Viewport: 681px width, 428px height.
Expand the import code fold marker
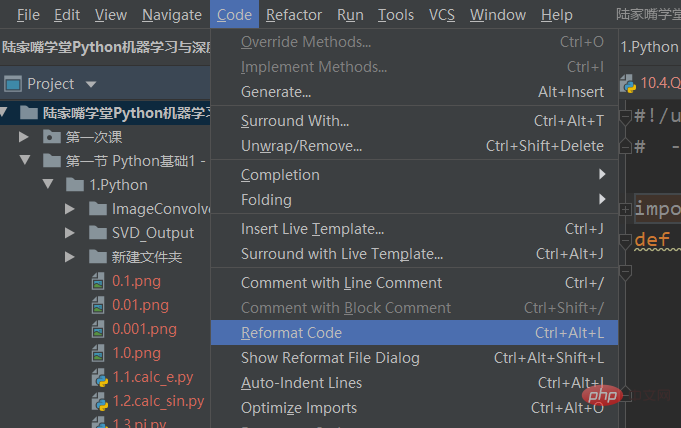point(625,210)
